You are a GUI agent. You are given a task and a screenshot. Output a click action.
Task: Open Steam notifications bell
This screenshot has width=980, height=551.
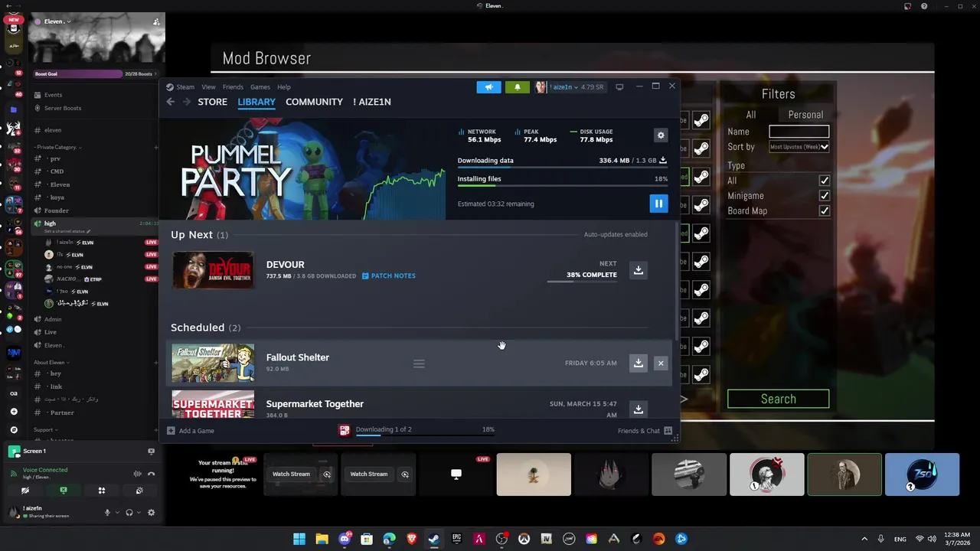click(517, 86)
